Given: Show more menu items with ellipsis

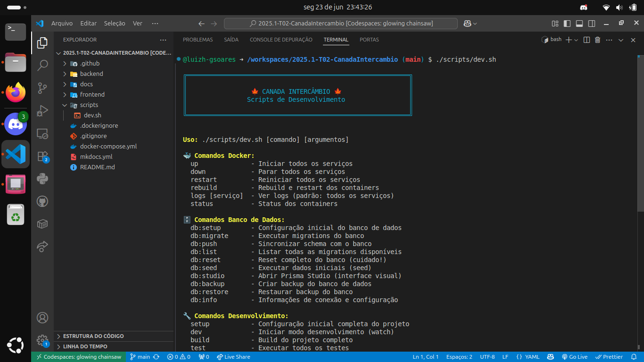Looking at the screenshot, I should 155,23.
